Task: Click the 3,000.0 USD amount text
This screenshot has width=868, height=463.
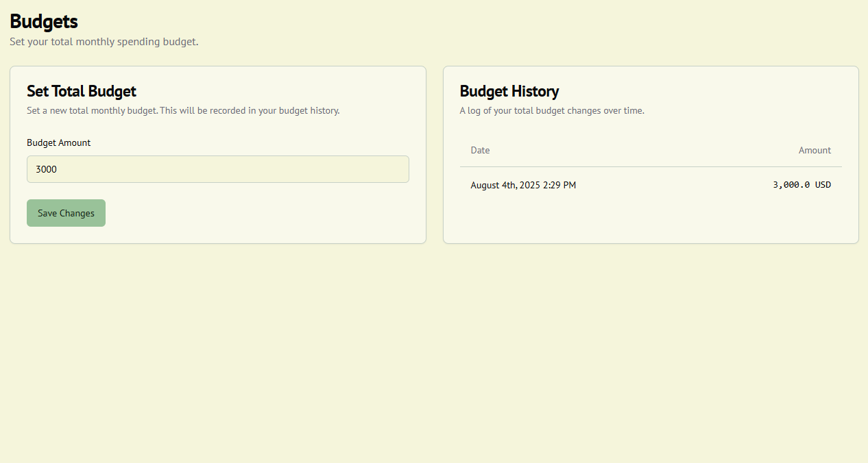Action: click(801, 184)
